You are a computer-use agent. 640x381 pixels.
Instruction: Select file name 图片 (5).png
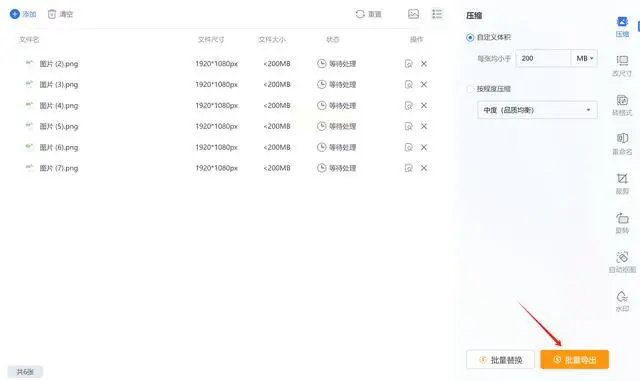click(59, 126)
